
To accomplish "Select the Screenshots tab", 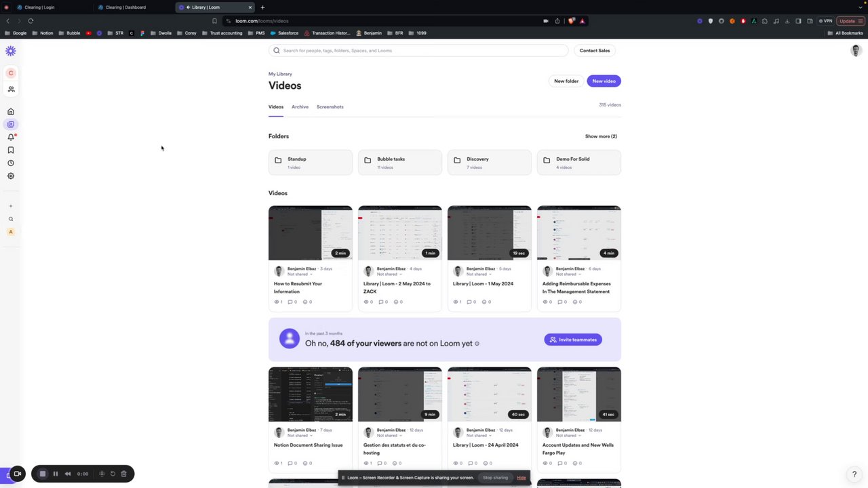I will (x=330, y=107).
